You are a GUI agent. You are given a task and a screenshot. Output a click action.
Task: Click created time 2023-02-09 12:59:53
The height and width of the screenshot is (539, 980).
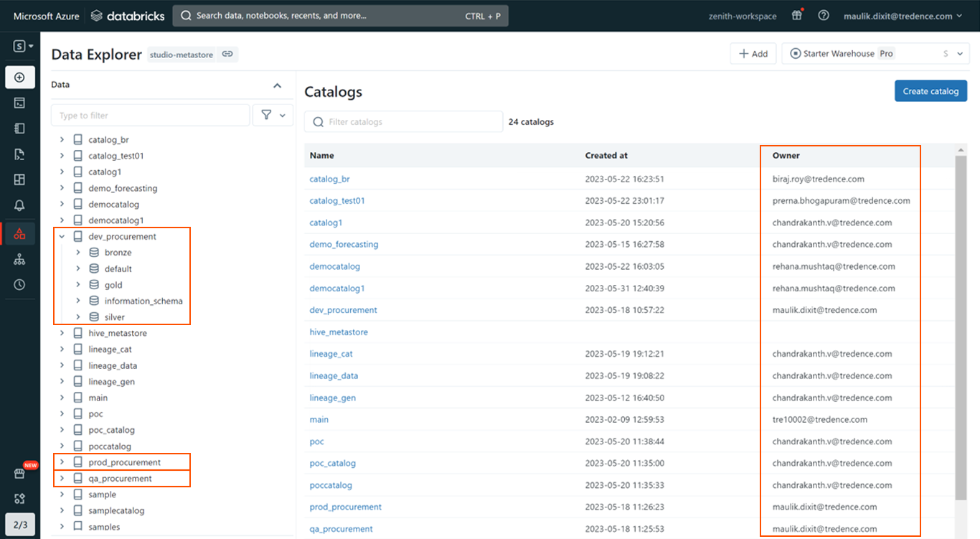click(x=624, y=419)
